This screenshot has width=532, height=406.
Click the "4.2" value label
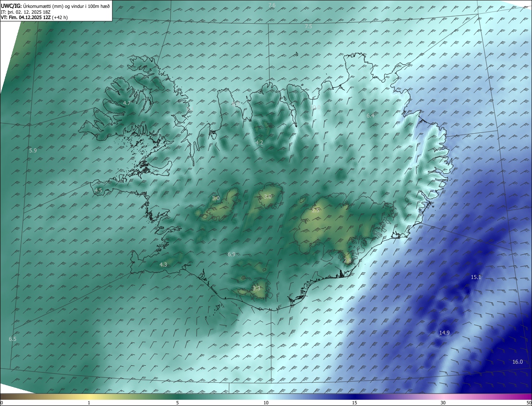tap(259, 142)
